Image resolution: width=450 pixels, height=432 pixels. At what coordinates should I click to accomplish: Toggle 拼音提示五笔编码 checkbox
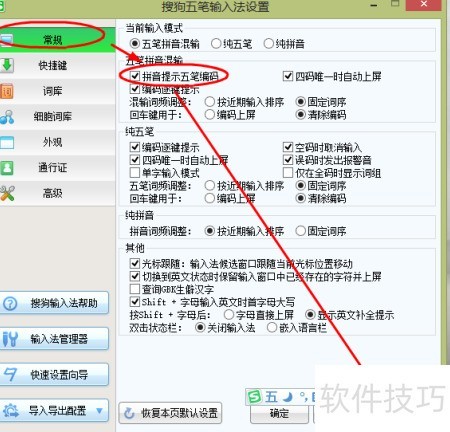[135, 76]
